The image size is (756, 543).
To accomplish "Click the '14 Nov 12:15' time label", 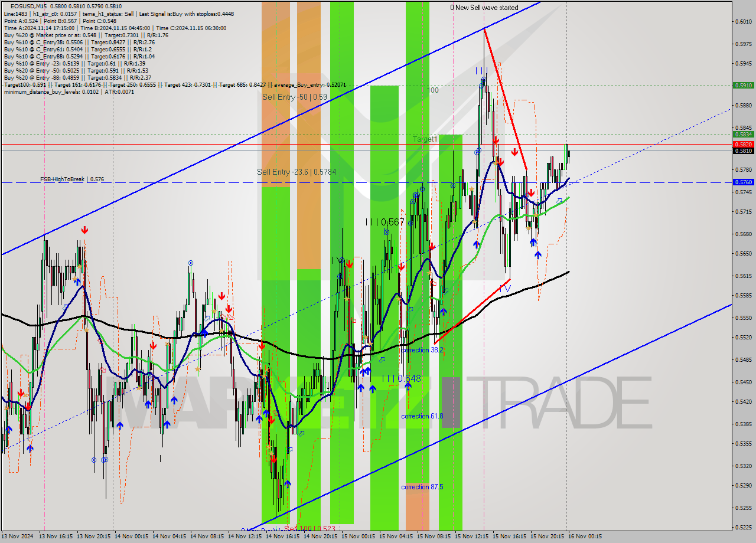I will [246, 537].
